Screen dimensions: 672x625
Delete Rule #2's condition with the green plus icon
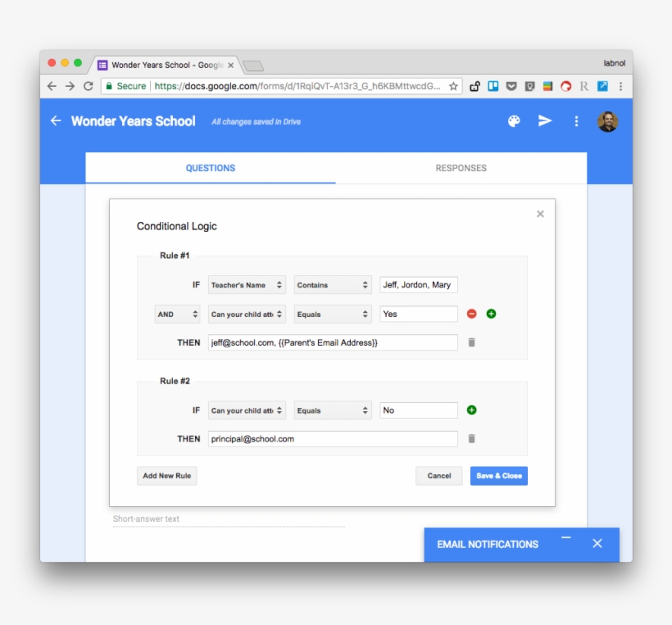(x=470, y=410)
